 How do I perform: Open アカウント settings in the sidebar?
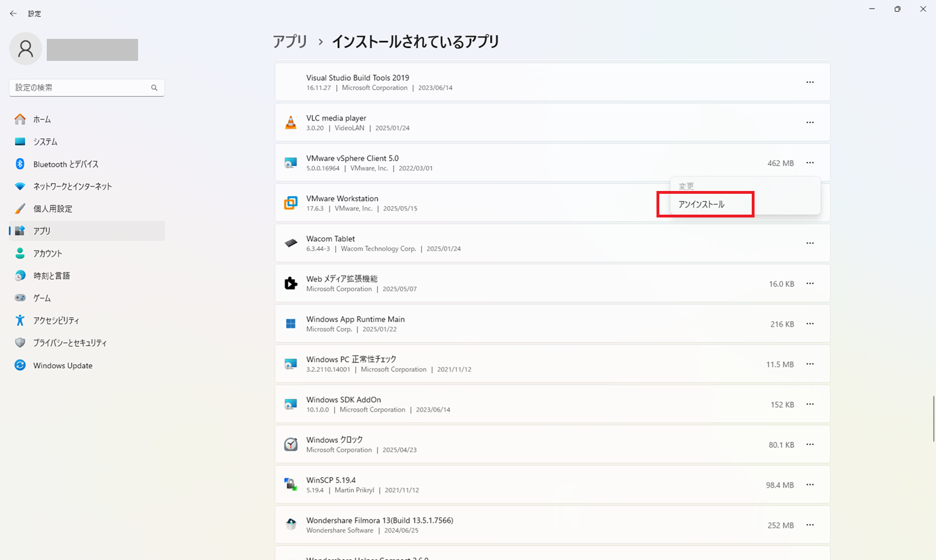point(87,254)
